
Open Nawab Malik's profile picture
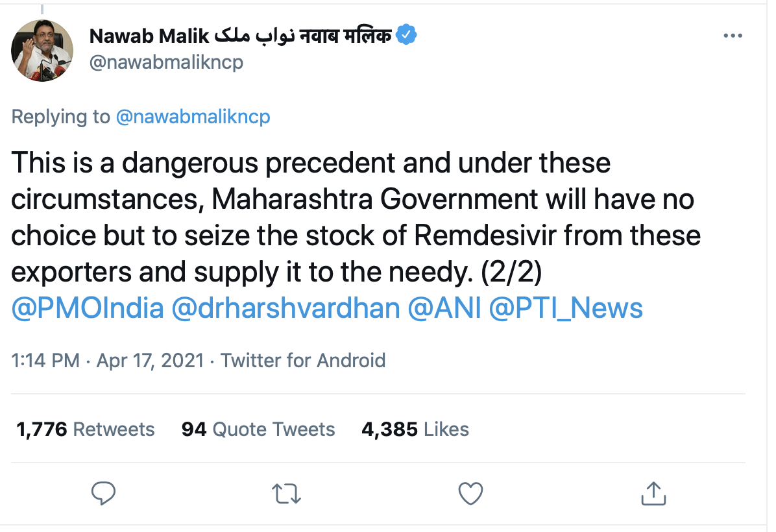coord(43,50)
